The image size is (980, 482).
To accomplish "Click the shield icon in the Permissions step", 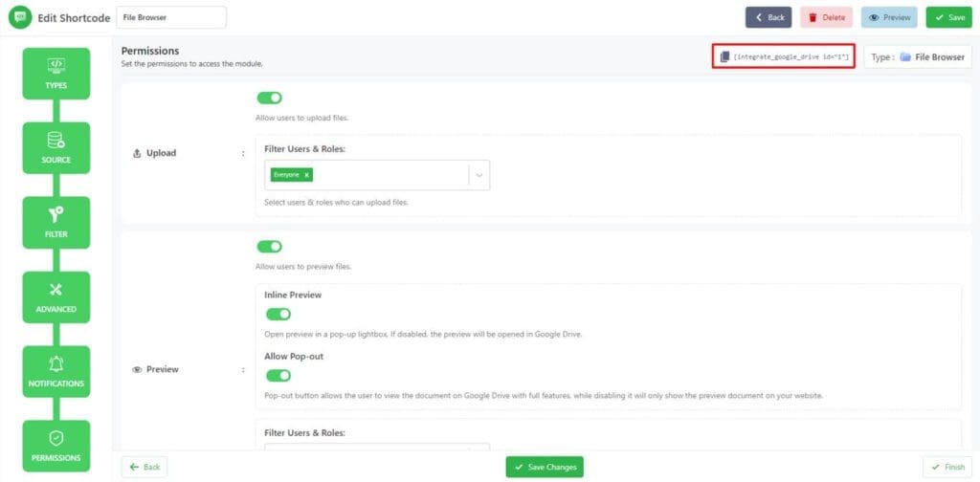I will click(x=56, y=438).
